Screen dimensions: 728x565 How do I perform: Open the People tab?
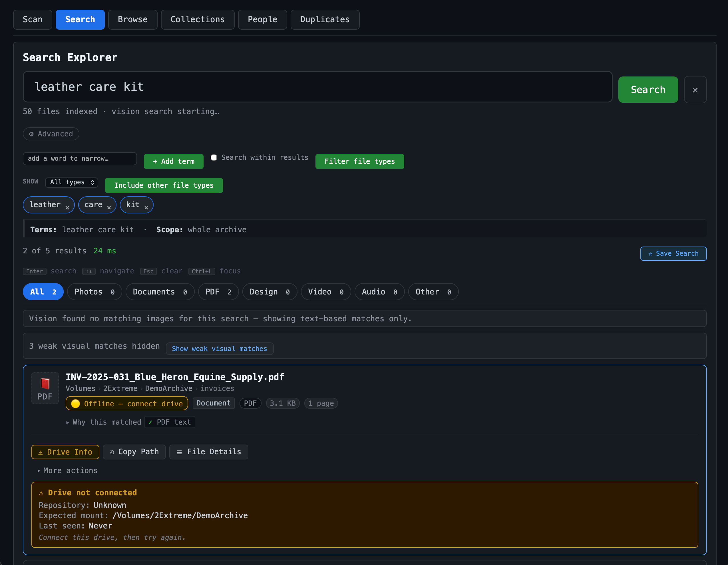(263, 20)
